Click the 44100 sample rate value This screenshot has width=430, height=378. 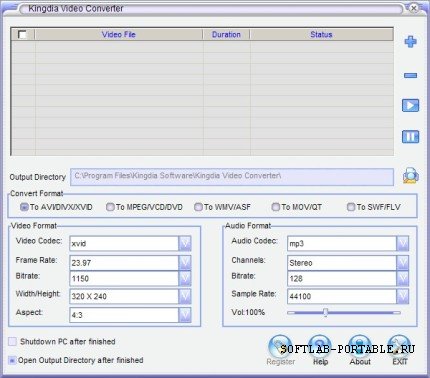coord(300,296)
